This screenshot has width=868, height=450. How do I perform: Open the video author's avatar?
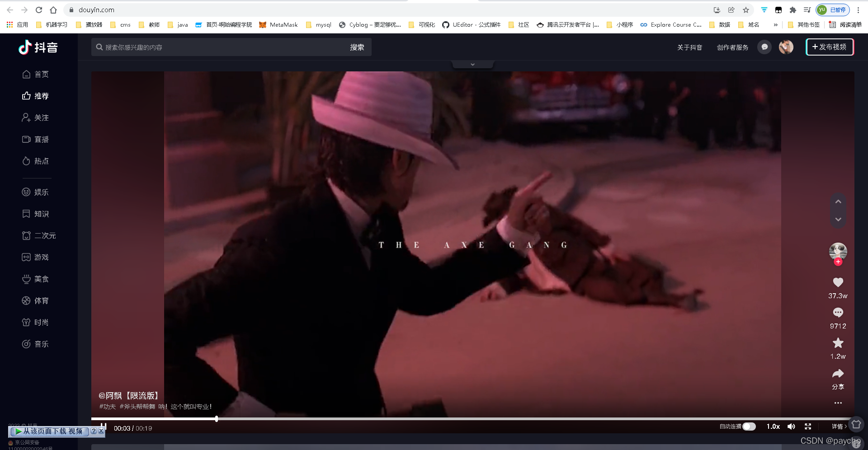coord(838,251)
